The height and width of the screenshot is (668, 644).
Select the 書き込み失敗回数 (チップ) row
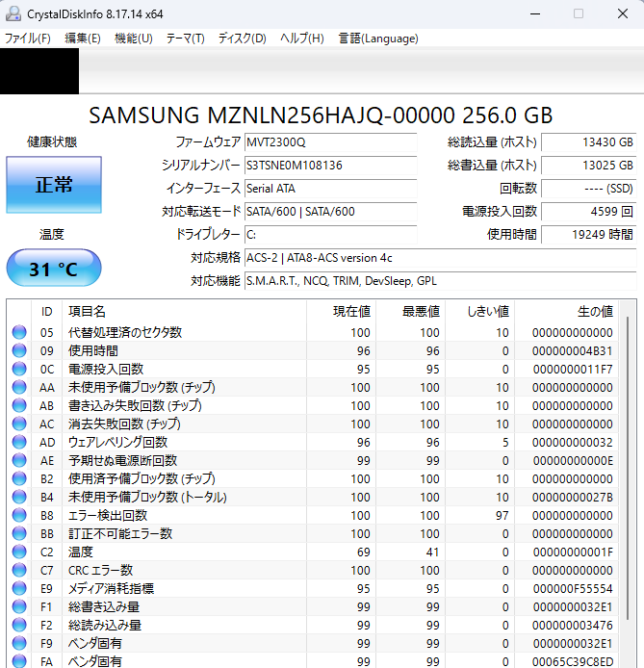313,405
